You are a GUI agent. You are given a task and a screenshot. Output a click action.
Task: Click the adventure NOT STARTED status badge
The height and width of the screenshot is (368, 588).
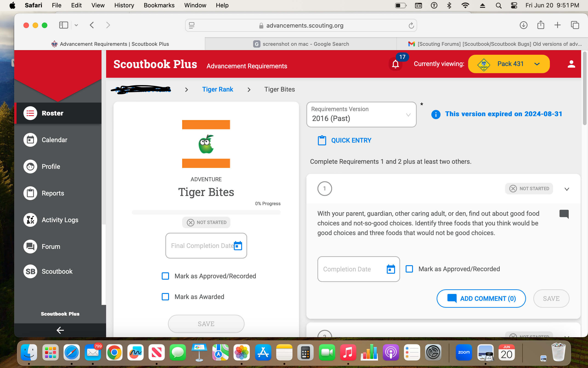click(206, 222)
